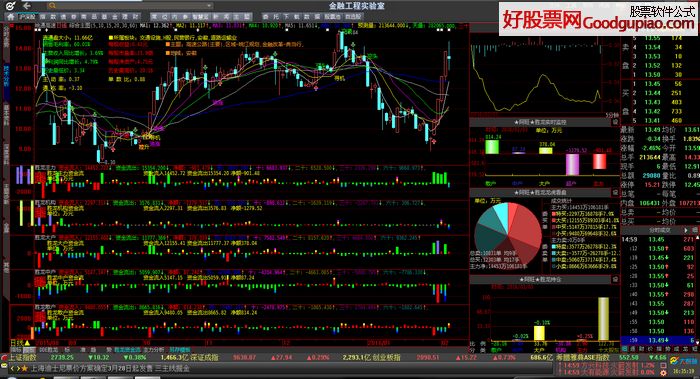Viewport: 700px width, 379px height.
Task: Expand the search box dropdown arrow
Action: pos(208,6)
